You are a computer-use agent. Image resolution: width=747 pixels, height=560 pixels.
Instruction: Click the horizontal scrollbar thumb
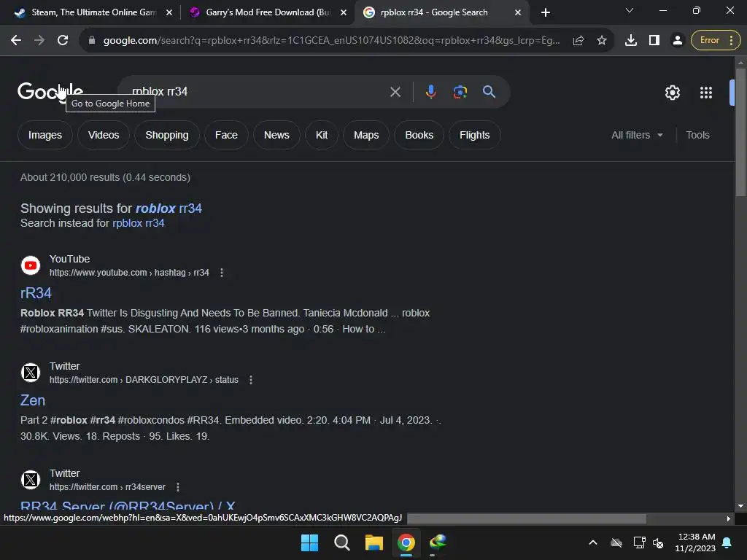[x=527, y=518]
